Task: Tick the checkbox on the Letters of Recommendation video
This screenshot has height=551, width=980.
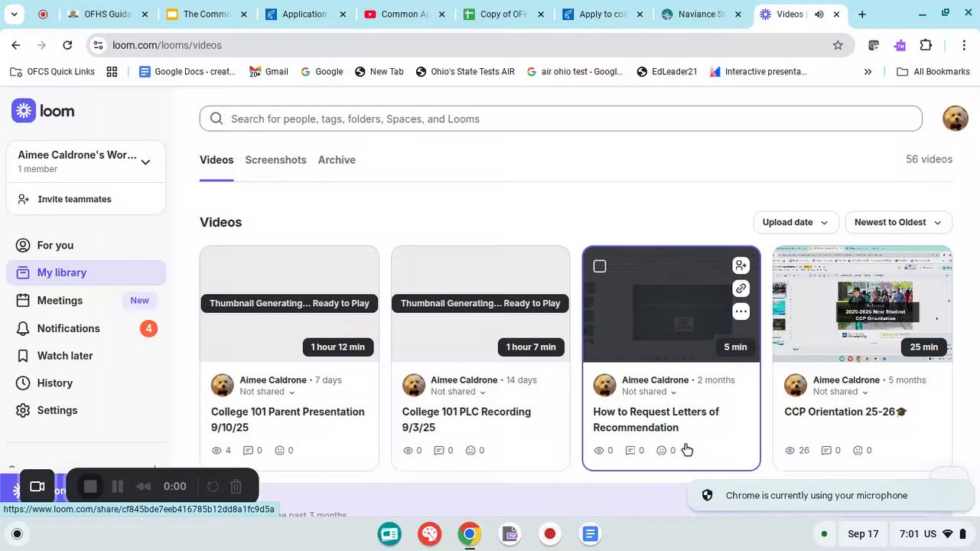Action: point(600,266)
